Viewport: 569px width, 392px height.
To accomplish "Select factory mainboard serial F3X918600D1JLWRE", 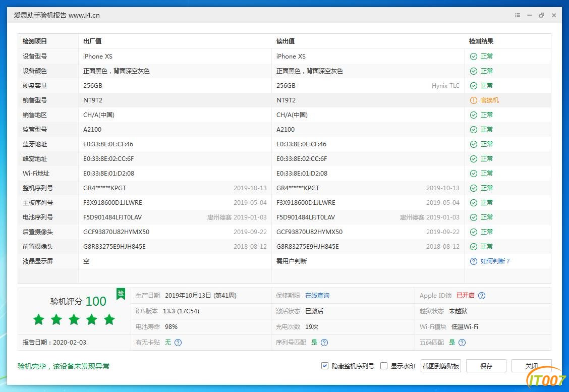I will pyautogui.click(x=112, y=203).
